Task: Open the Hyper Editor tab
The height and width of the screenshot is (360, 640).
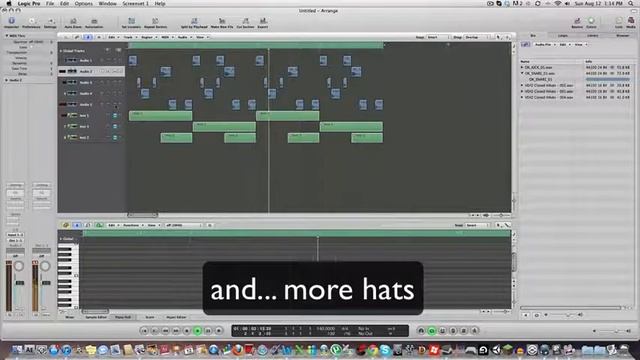Action: coord(176,317)
